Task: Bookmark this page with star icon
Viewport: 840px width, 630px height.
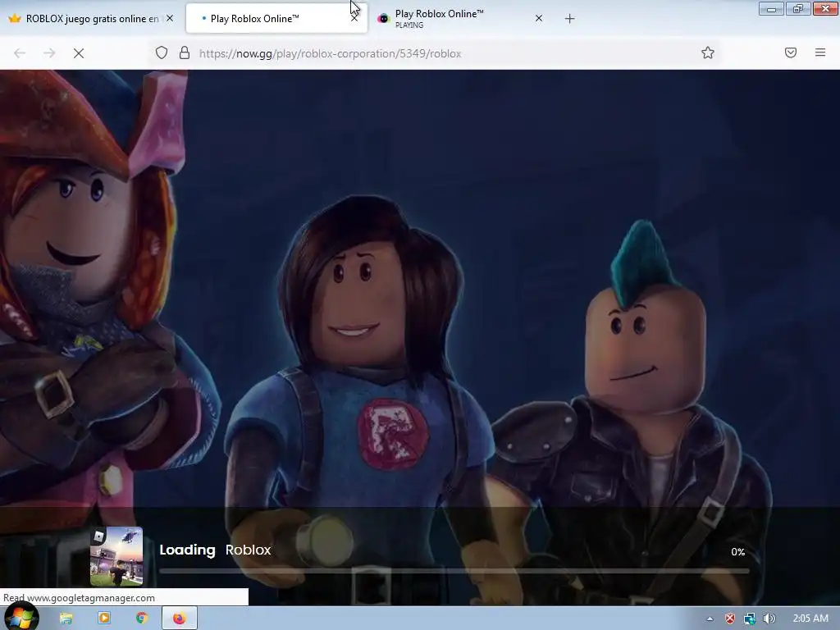Action: [708, 52]
